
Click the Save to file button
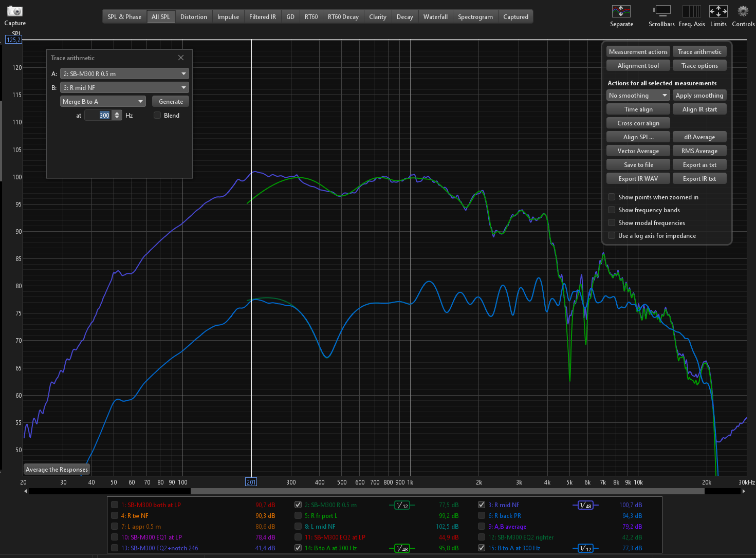[x=638, y=164]
